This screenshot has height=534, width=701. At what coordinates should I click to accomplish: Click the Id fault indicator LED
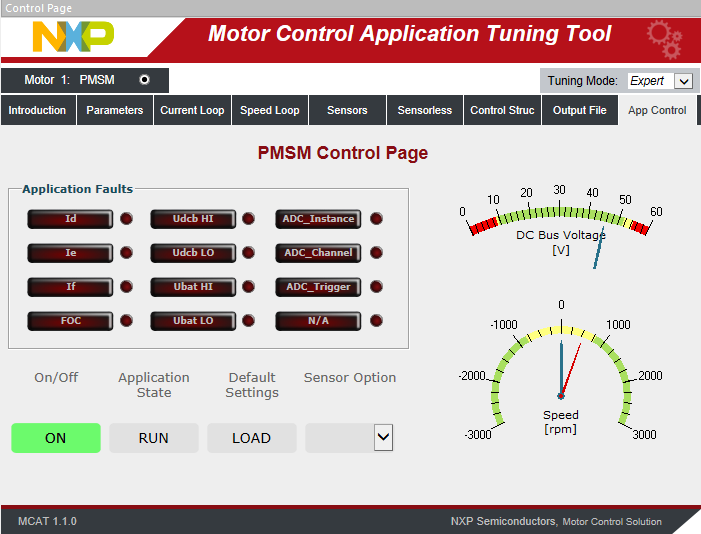tap(127, 219)
